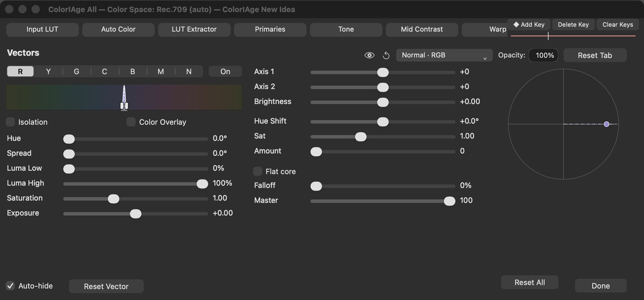644x300 pixels.
Task: Select the G vector segment
Action: coord(76,71)
